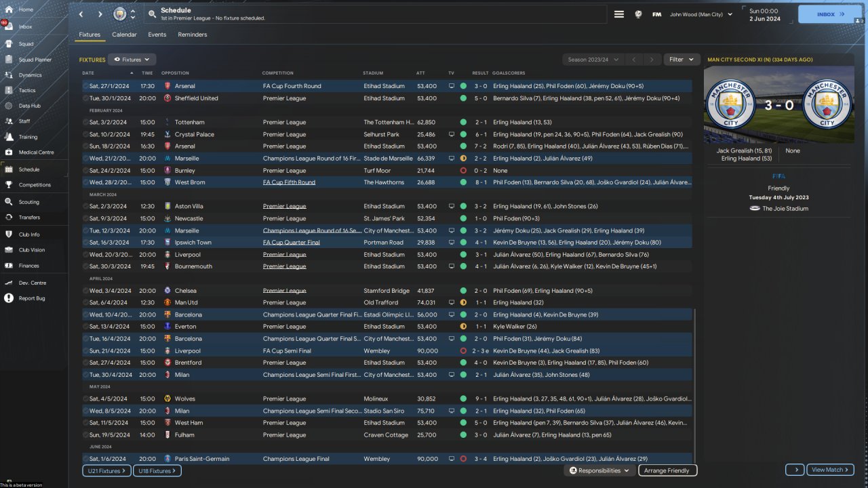Click the Transfers arrows icon
This screenshot has width=868, height=488.
9,218
